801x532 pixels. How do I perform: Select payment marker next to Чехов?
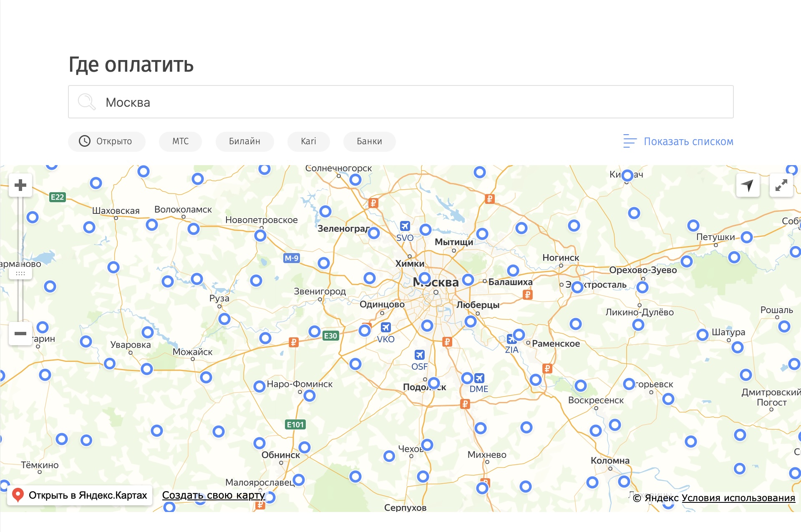(427, 445)
